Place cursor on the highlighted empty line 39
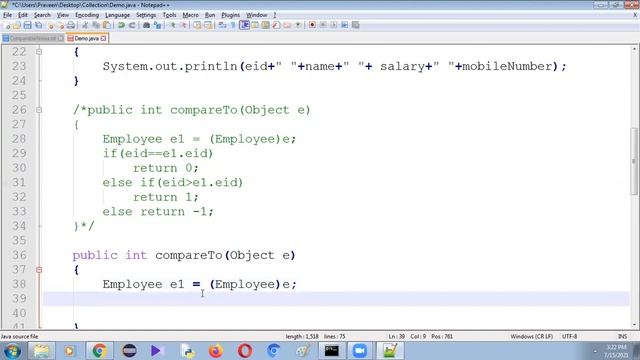This screenshot has width=640, height=360. (x=336, y=299)
